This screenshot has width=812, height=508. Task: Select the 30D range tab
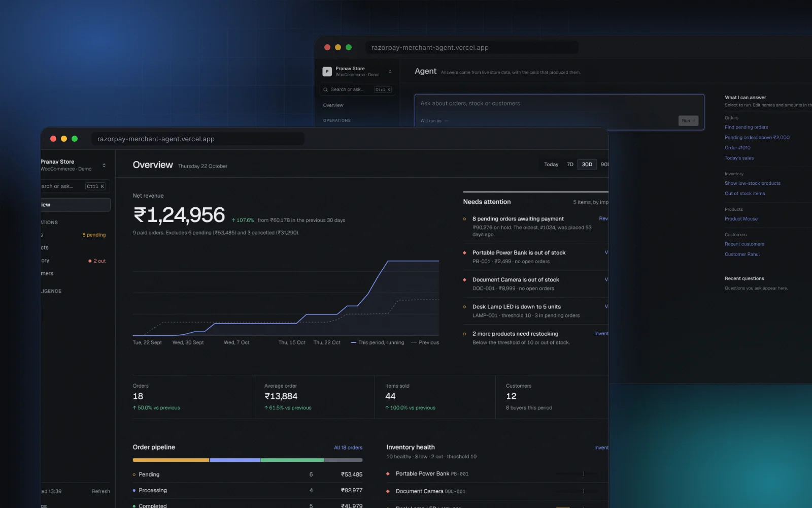587,165
